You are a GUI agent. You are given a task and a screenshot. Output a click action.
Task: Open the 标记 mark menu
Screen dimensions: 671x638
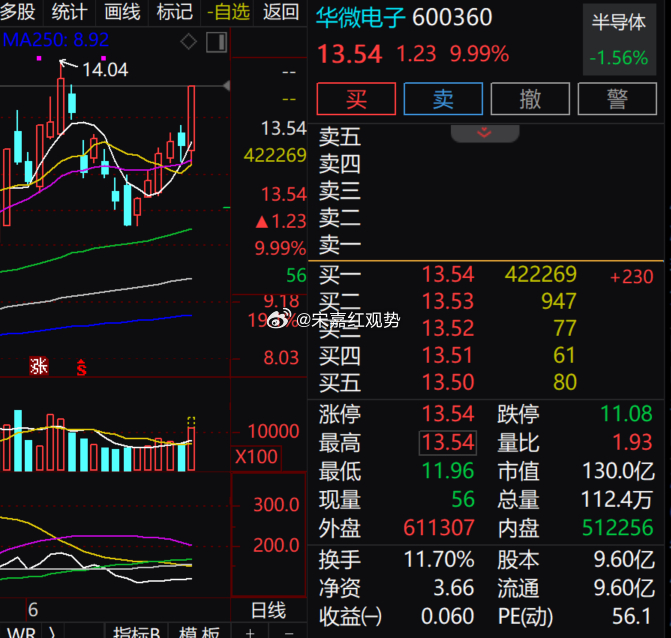point(175,12)
